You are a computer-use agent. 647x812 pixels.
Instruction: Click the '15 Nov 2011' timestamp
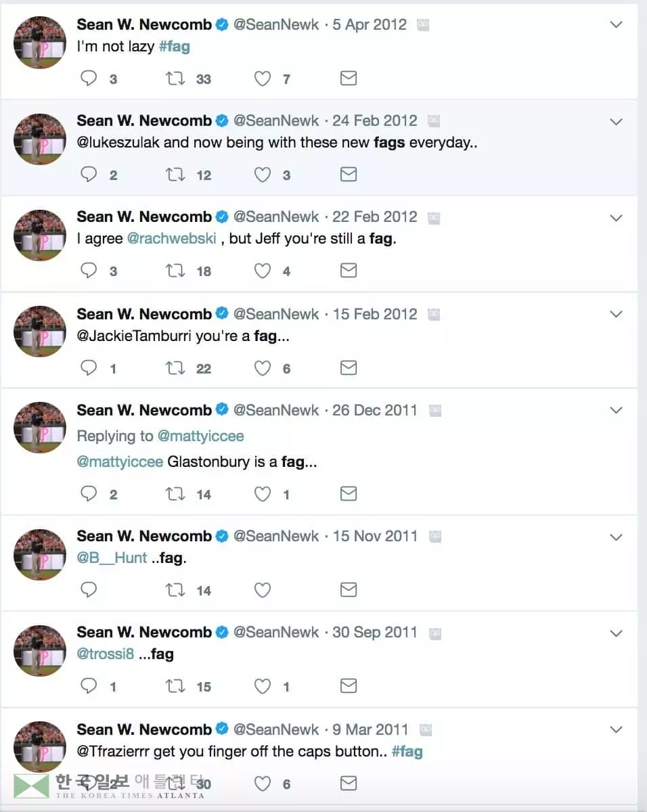[x=375, y=537]
